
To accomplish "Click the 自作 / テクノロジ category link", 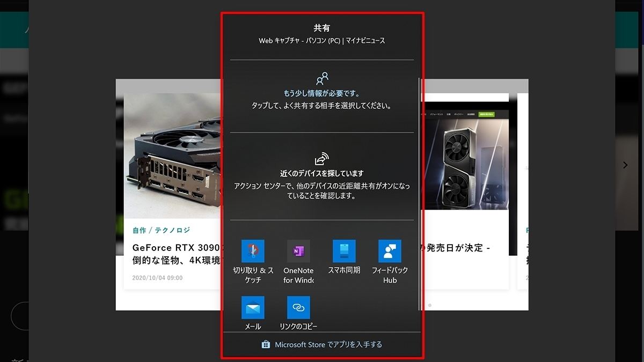I will [x=162, y=230].
